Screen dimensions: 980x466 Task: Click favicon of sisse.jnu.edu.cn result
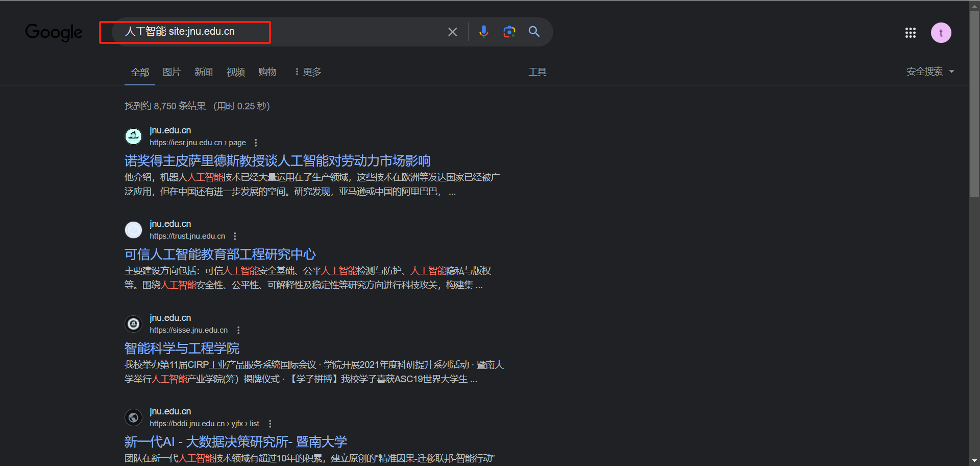coord(134,324)
